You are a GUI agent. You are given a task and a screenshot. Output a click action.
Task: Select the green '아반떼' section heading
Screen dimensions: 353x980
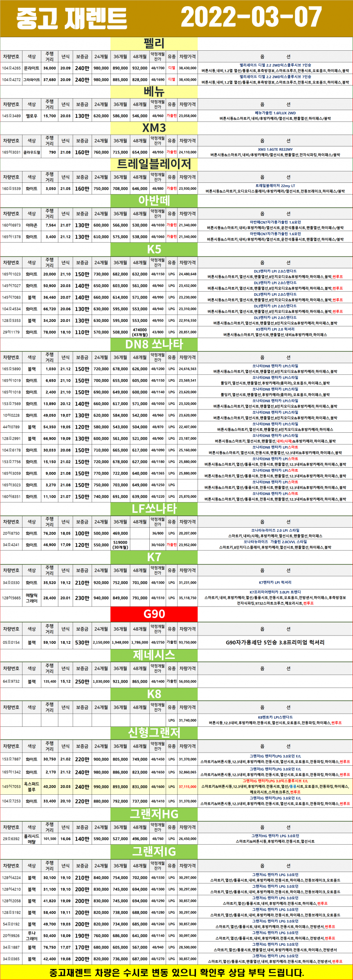point(154,201)
